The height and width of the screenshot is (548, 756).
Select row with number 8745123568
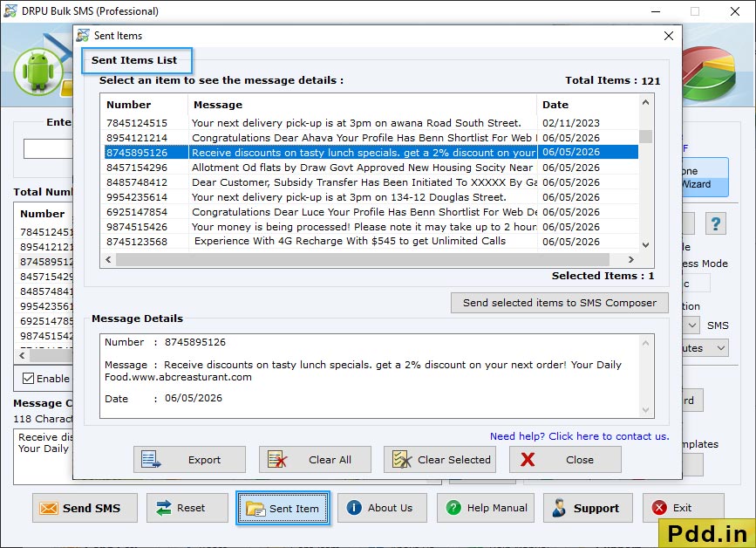coord(371,241)
